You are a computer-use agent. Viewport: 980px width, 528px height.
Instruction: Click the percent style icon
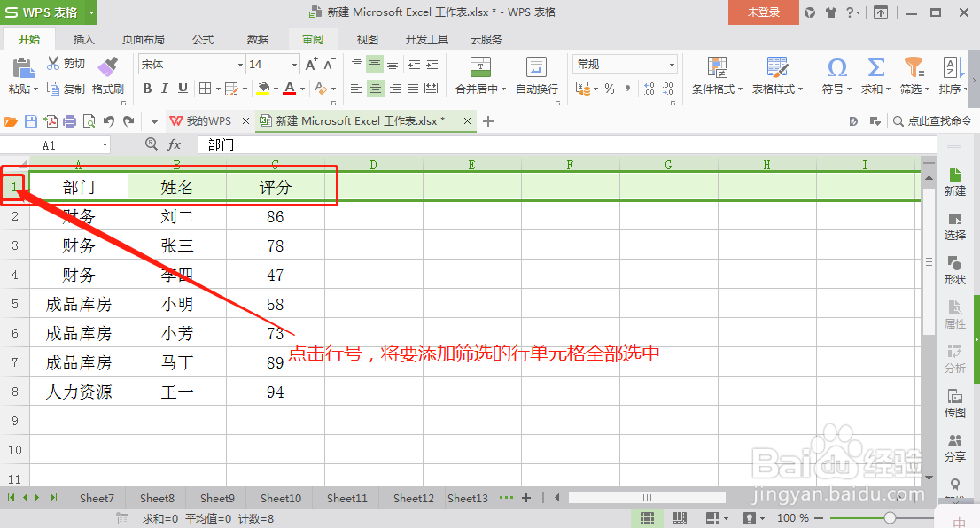pos(607,89)
